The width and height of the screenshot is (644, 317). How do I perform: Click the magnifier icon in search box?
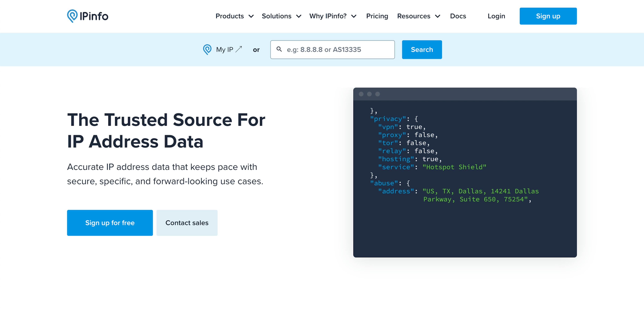pos(279,49)
